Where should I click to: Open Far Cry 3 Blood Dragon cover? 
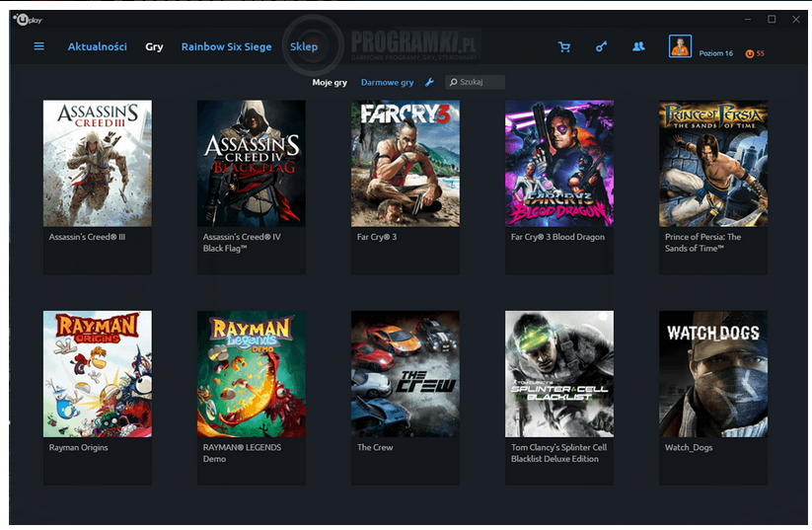[x=559, y=163]
